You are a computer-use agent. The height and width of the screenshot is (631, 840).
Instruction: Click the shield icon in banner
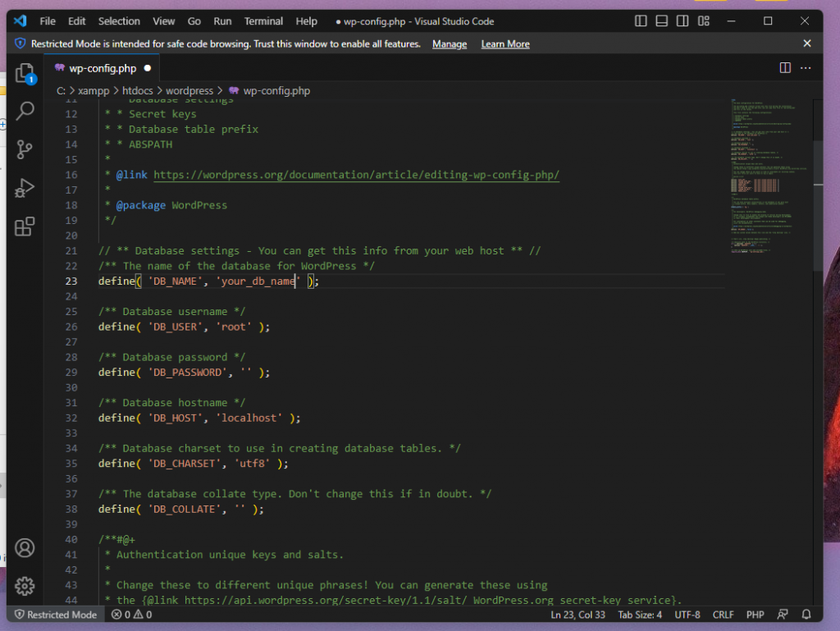coord(20,43)
